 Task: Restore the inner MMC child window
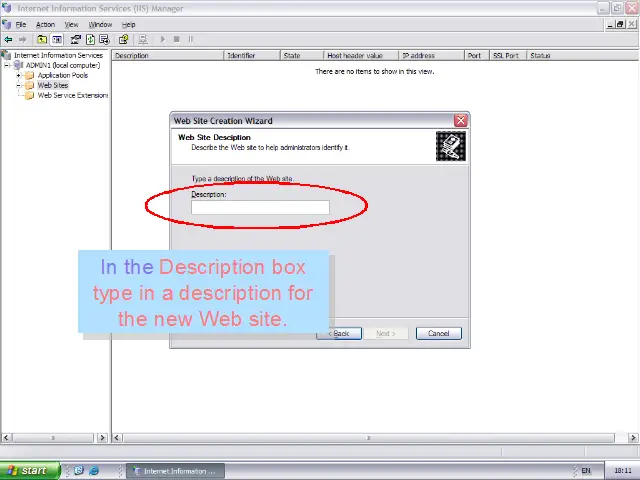620,24
